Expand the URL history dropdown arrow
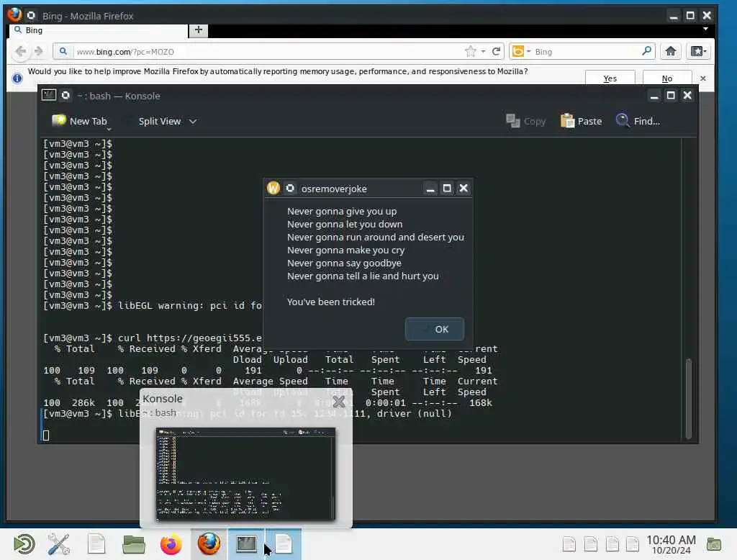737x560 pixels. pyautogui.click(x=483, y=51)
